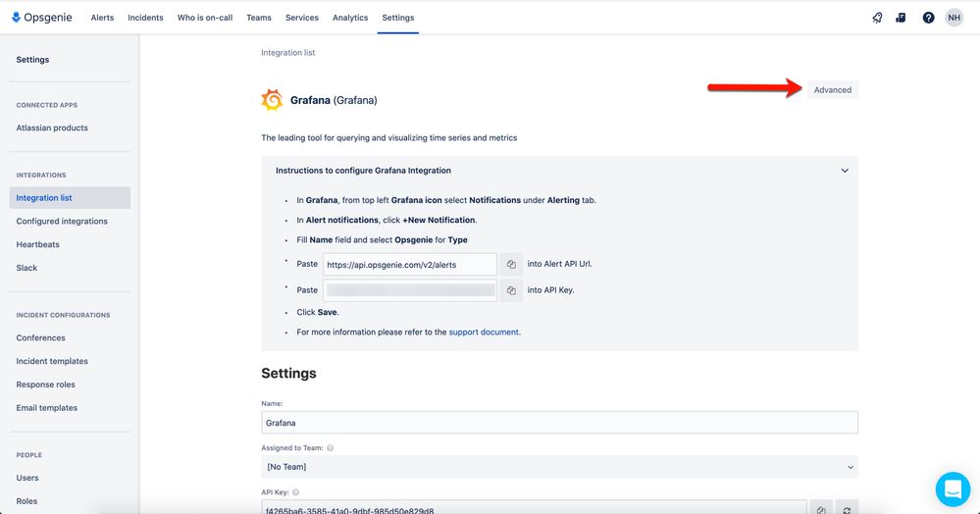Open the Services tab
The width and height of the screenshot is (980, 514).
point(302,18)
